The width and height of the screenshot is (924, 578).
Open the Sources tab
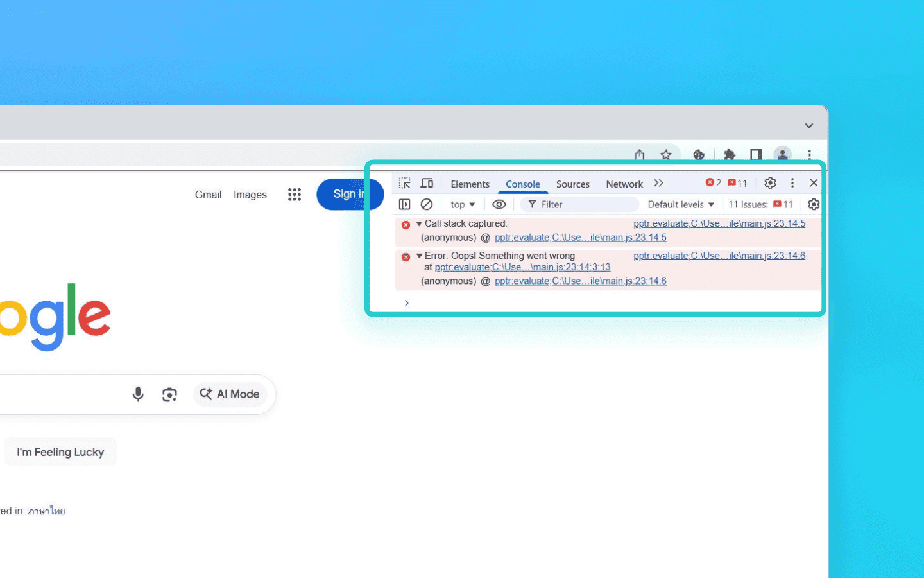click(573, 184)
